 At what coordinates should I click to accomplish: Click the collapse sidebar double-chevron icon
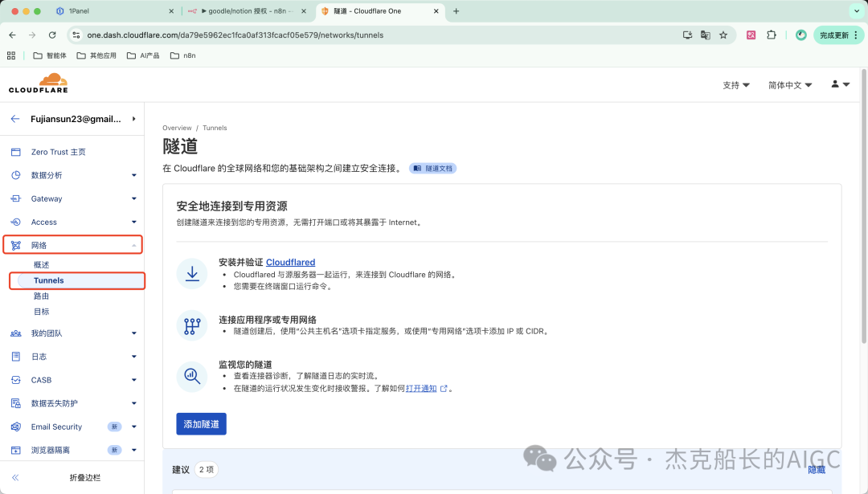pyautogui.click(x=15, y=477)
